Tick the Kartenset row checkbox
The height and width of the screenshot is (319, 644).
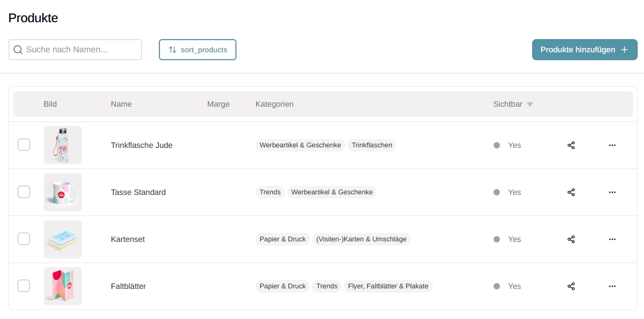[x=24, y=239]
